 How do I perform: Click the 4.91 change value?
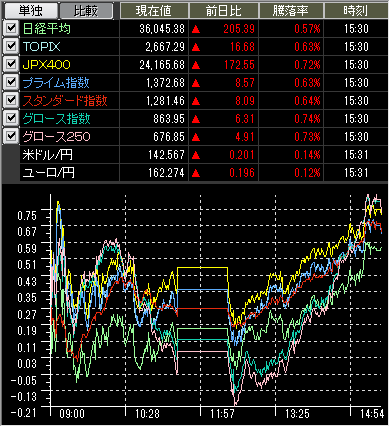[245, 137]
